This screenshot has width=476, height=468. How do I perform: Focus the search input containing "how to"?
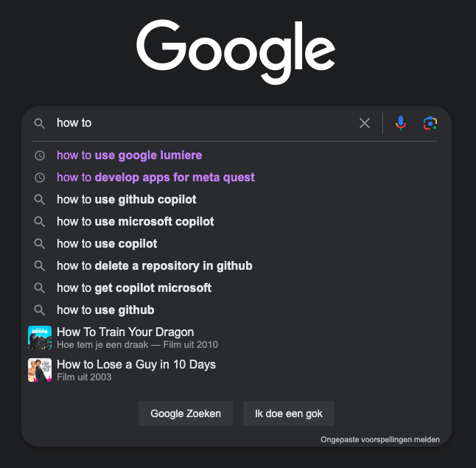tap(199, 123)
